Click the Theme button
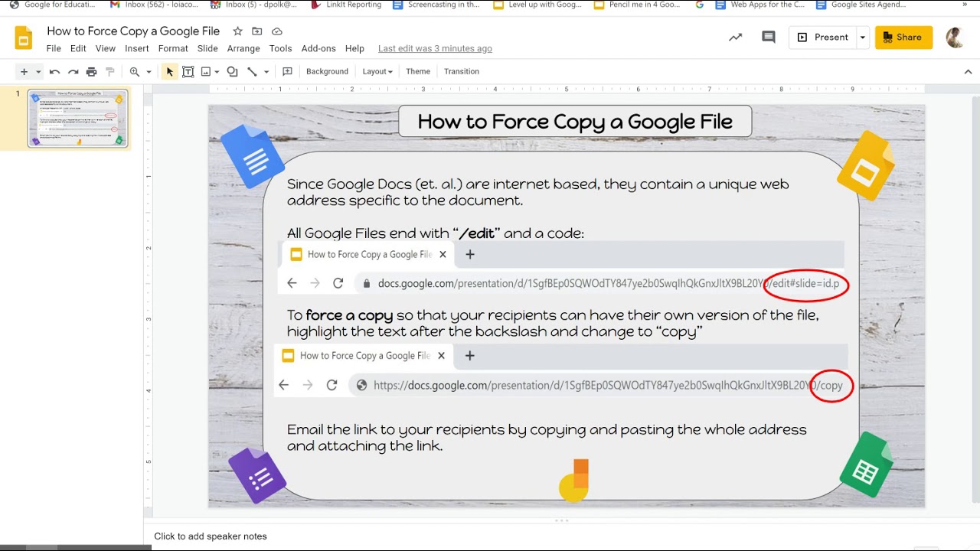 [x=418, y=72]
